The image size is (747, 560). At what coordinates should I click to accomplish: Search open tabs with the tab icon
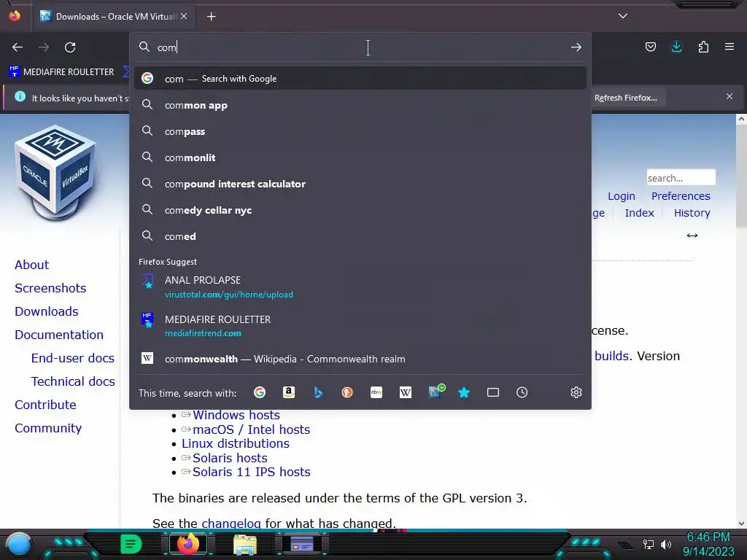[493, 392]
